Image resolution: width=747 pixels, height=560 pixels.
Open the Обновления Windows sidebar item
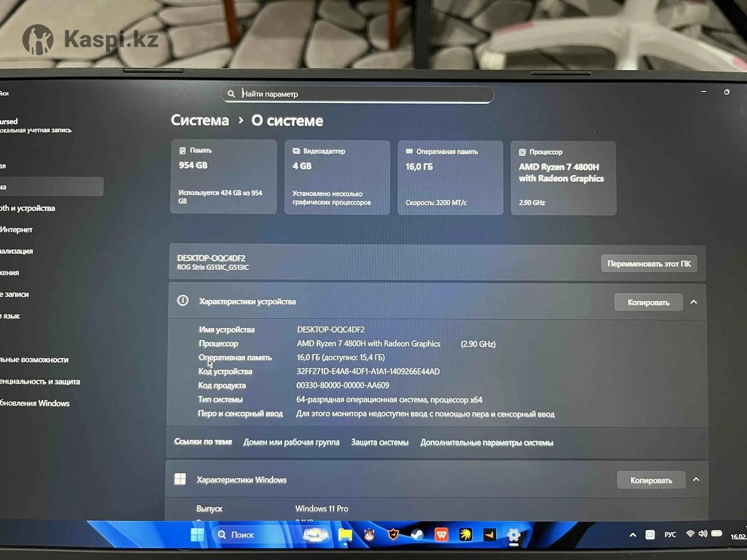(36, 403)
